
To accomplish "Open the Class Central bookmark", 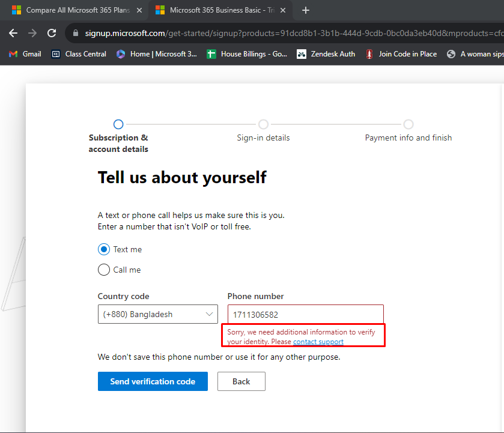I will point(79,54).
